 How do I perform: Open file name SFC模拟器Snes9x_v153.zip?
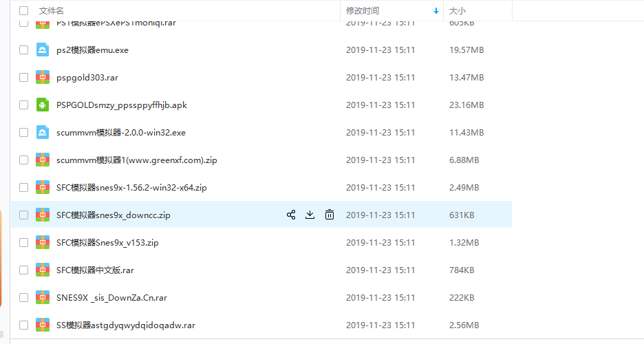point(107,243)
